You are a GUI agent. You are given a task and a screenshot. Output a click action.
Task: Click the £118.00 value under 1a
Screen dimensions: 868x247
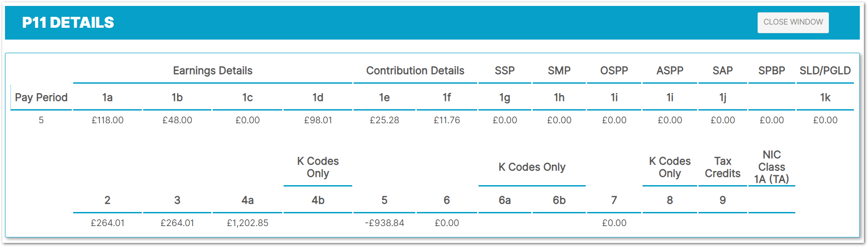107,120
